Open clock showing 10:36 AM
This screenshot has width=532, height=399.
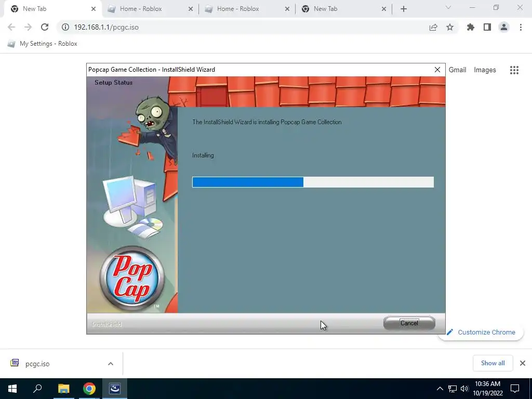click(487, 389)
